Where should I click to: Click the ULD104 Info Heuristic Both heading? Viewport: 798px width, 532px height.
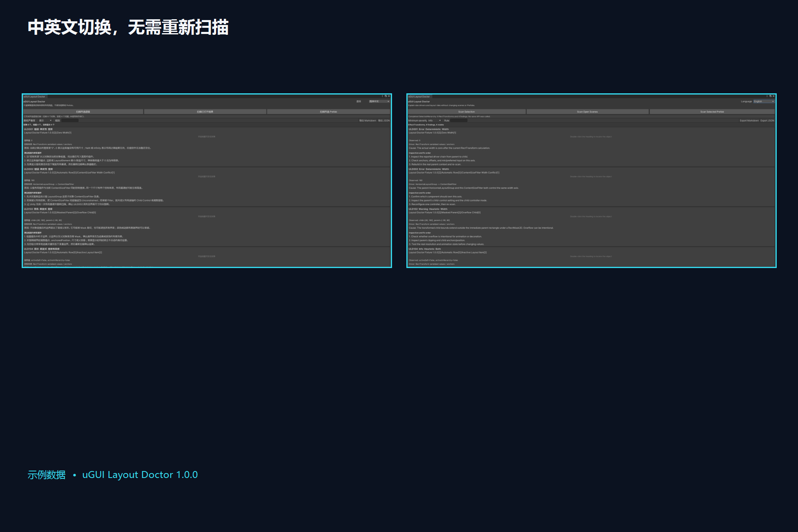(x=425, y=249)
